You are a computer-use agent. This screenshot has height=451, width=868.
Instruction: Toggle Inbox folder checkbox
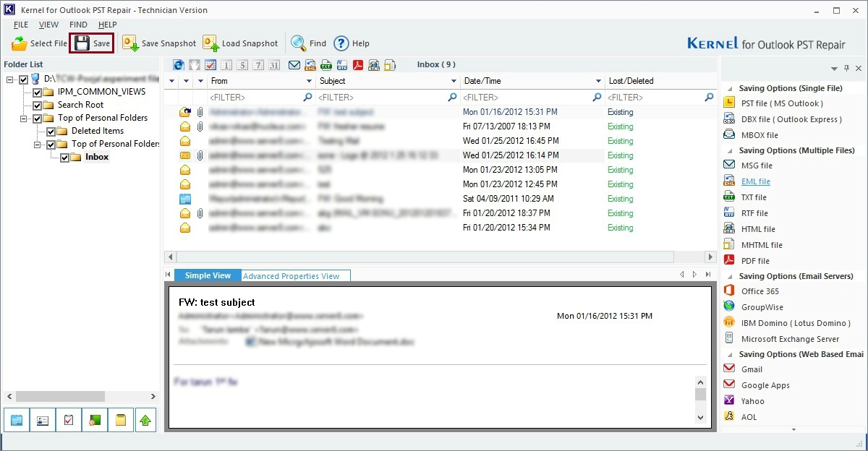click(x=65, y=158)
